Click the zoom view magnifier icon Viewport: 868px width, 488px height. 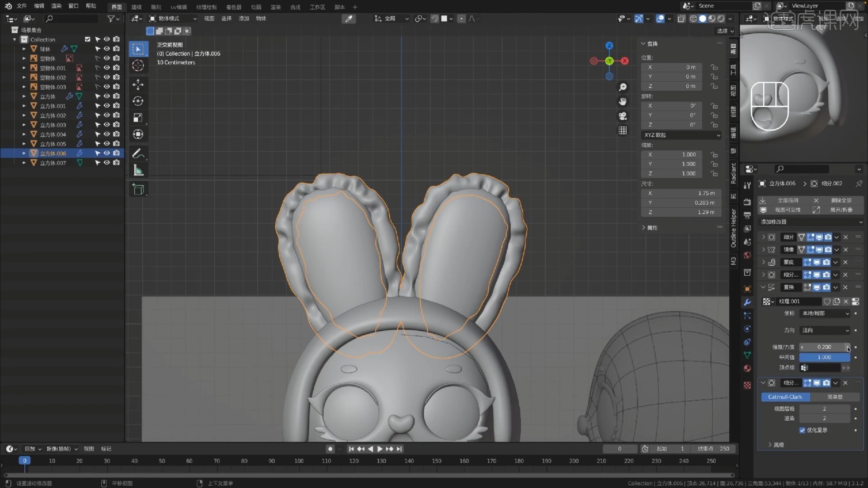point(623,87)
